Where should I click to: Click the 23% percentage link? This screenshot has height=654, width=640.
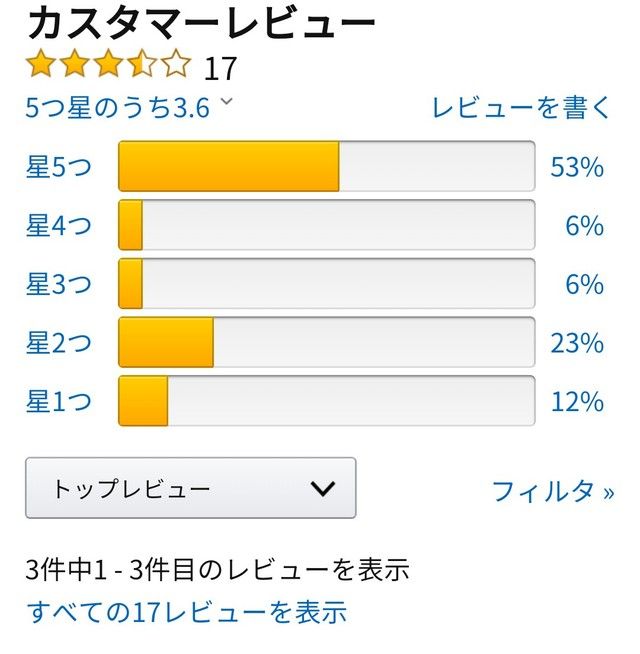577,343
